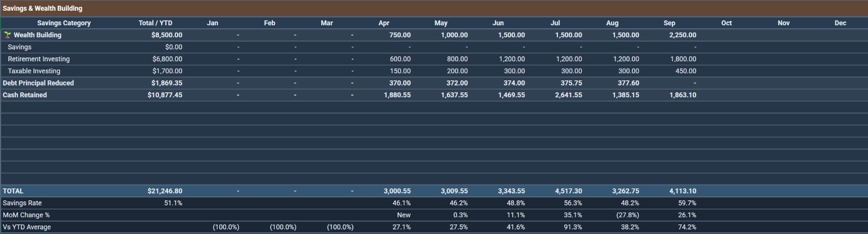
Task: Select the Jul column header
Action: [555, 23]
